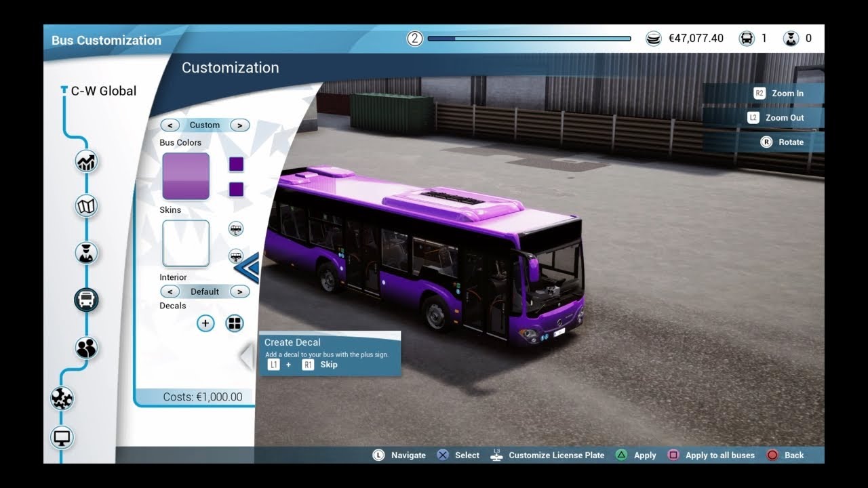
Task: Select previous preset left of Custom
Action: click(x=170, y=125)
